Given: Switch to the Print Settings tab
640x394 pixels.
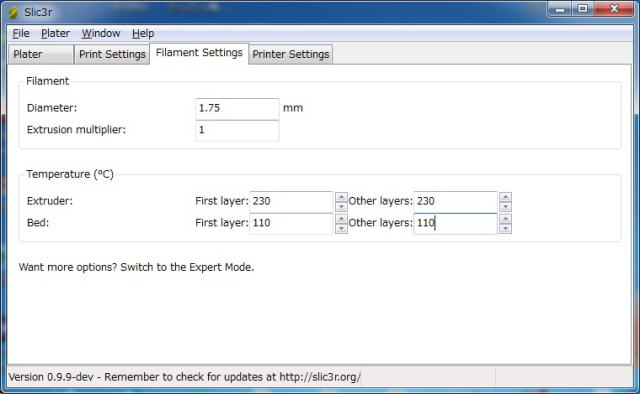Looking at the screenshot, I should click(112, 54).
